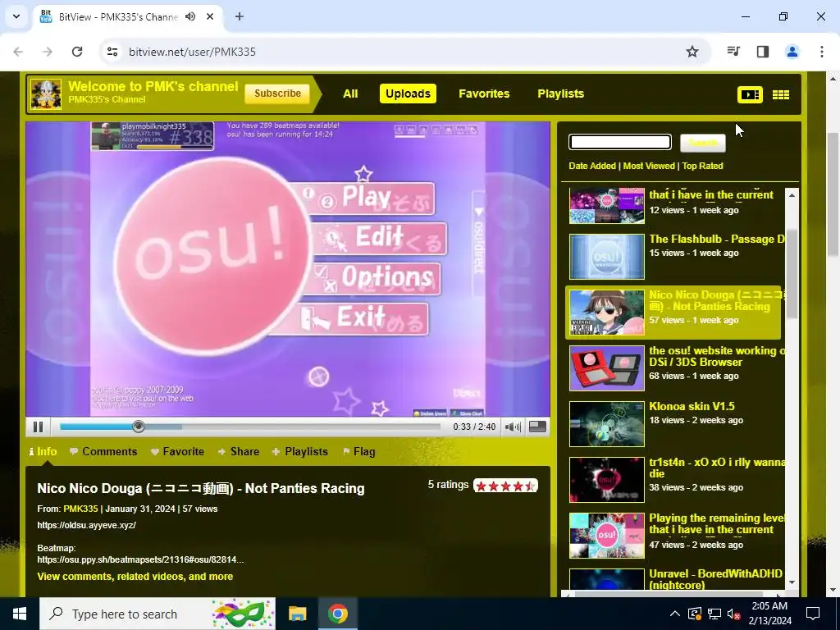Open the osu! website DSi/3DS video thumbnail

[x=606, y=368]
